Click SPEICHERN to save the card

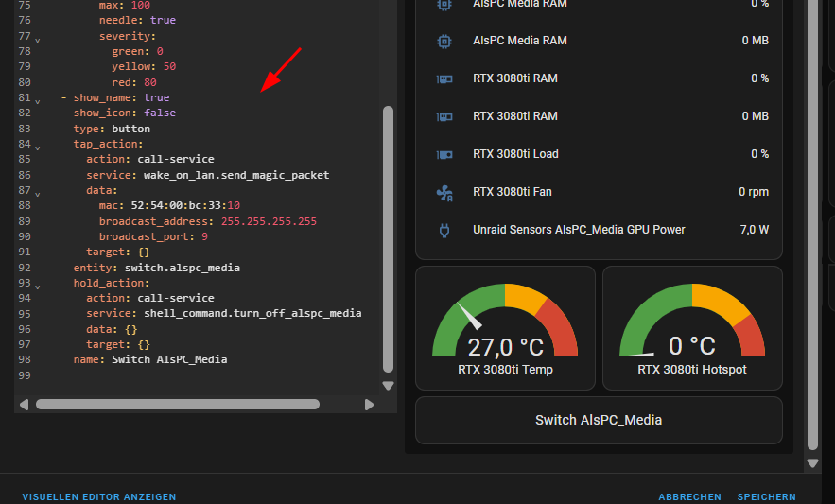766,496
